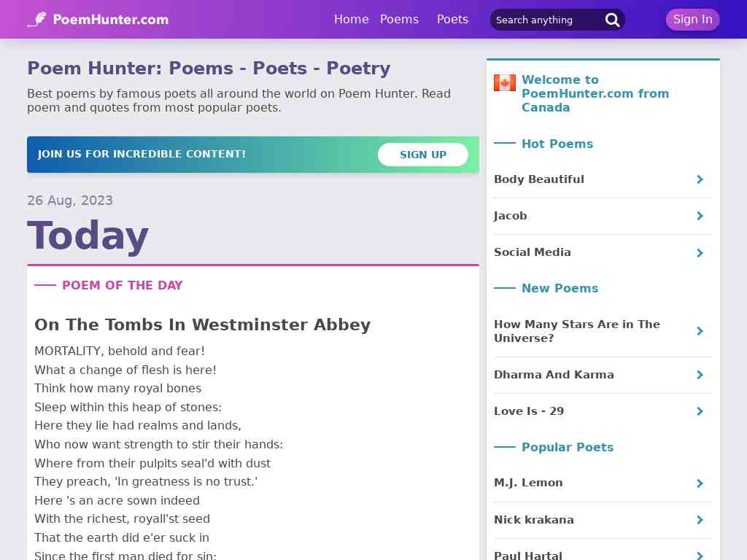This screenshot has height=560, width=747.
Task: Open the Hot Poems section heading
Action: point(557,144)
